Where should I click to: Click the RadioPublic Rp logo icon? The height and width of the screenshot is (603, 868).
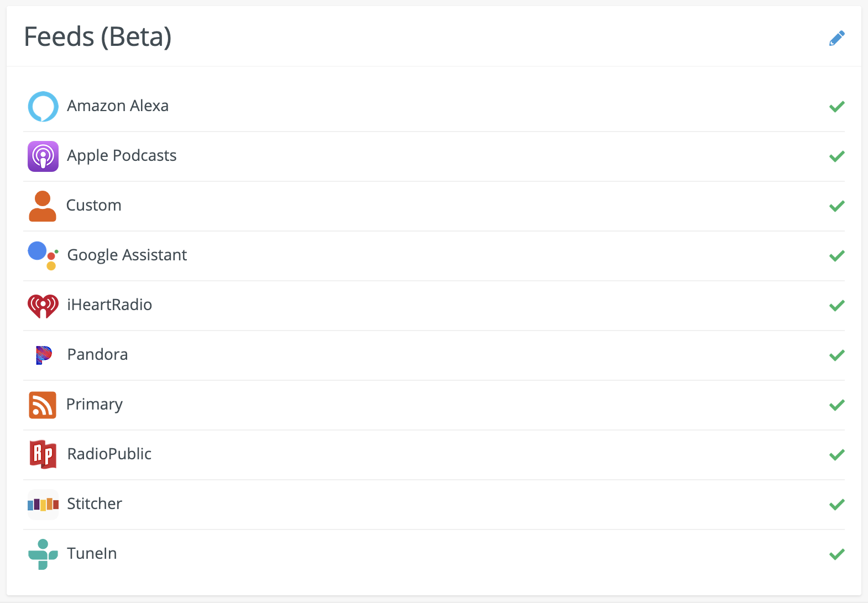pos(43,454)
